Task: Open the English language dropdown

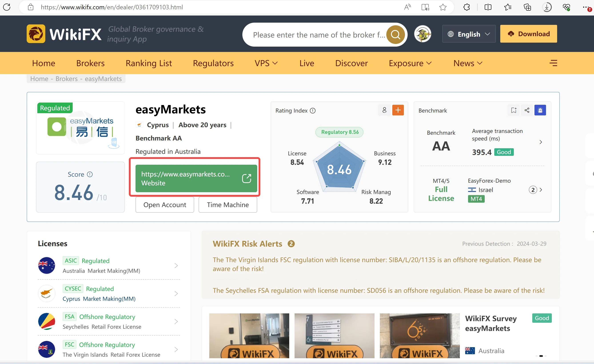Action: point(469,34)
